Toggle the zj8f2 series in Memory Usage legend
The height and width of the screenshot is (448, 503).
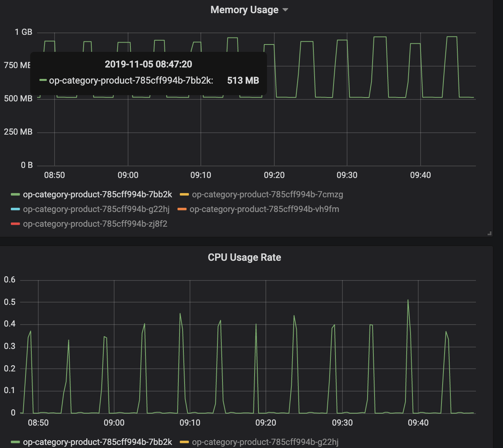tap(95, 224)
